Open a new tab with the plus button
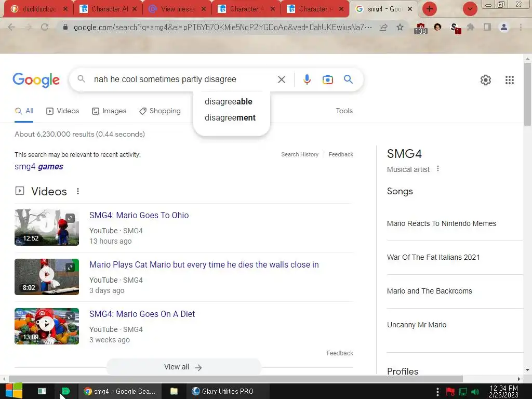The image size is (532, 399). pos(430,9)
